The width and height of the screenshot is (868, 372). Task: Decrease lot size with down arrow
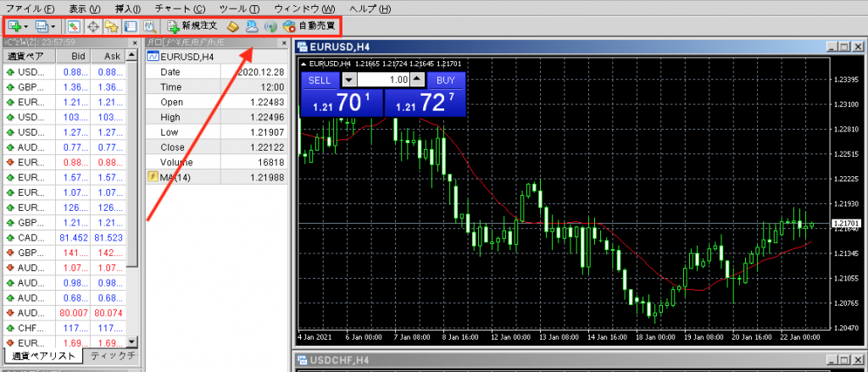click(348, 81)
